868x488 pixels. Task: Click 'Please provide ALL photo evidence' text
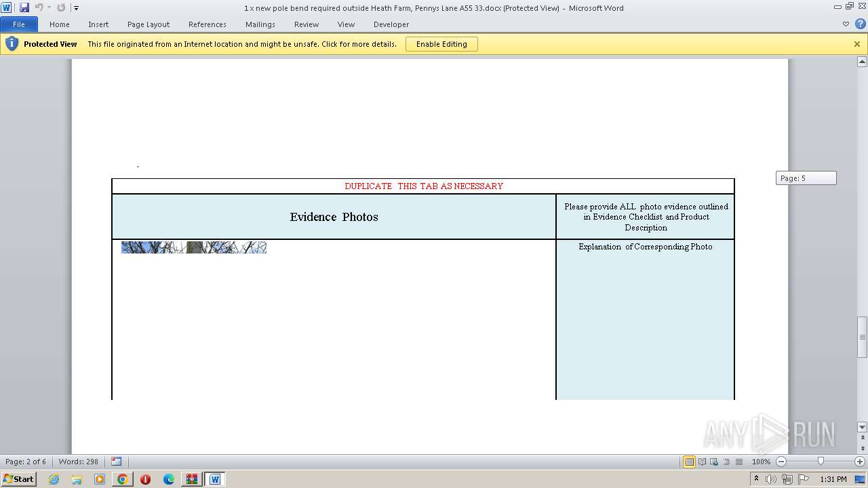coord(646,217)
